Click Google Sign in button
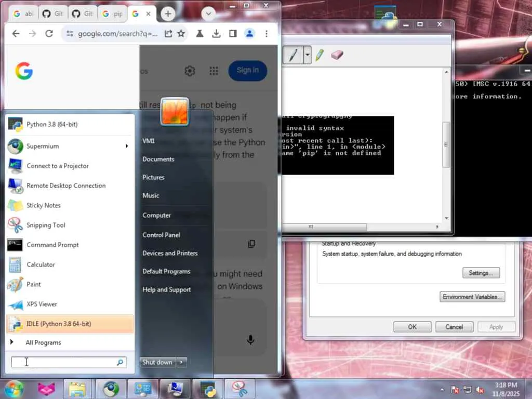Image resolution: width=532 pixels, height=399 pixels. pyautogui.click(x=248, y=71)
